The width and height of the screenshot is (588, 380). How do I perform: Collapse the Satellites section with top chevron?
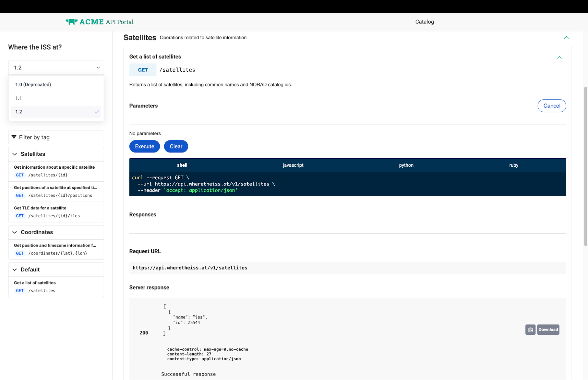point(566,38)
